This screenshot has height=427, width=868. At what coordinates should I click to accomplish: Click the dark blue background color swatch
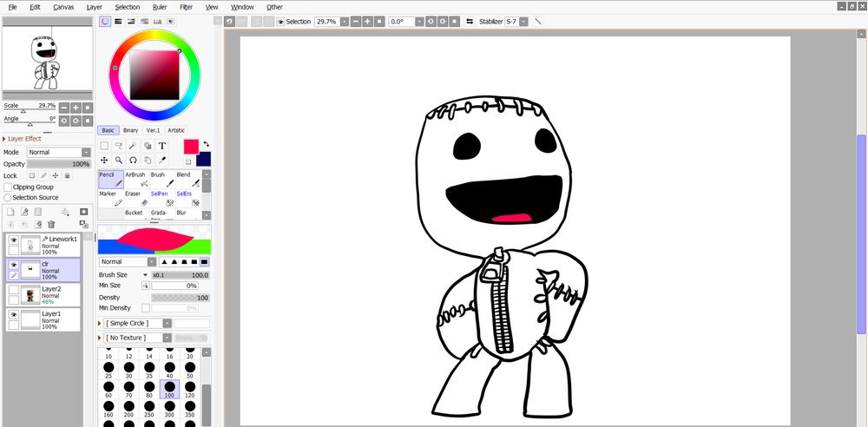point(206,159)
